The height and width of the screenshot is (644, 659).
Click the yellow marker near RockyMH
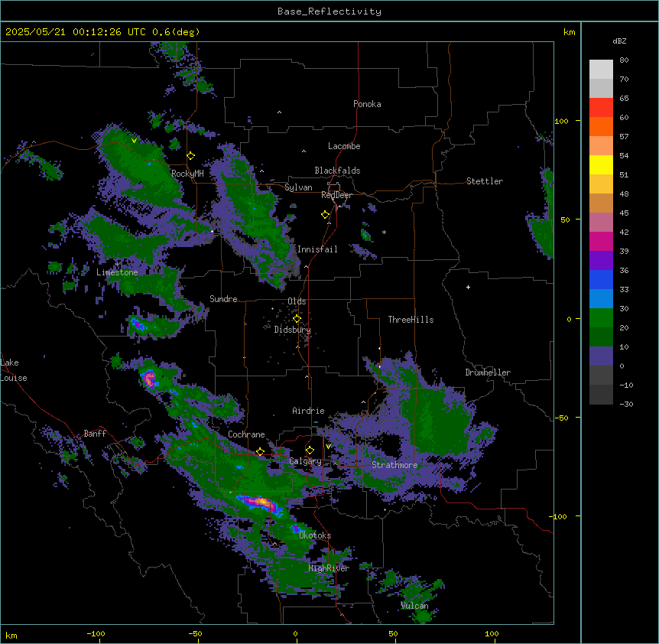point(190,156)
